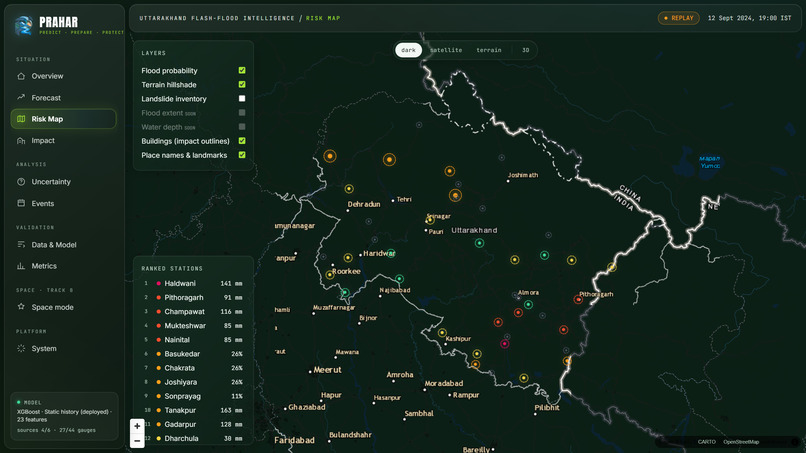Click the Dehradun place label on map
The height and width of the screenshot is (453, 806).
point(364,204)
